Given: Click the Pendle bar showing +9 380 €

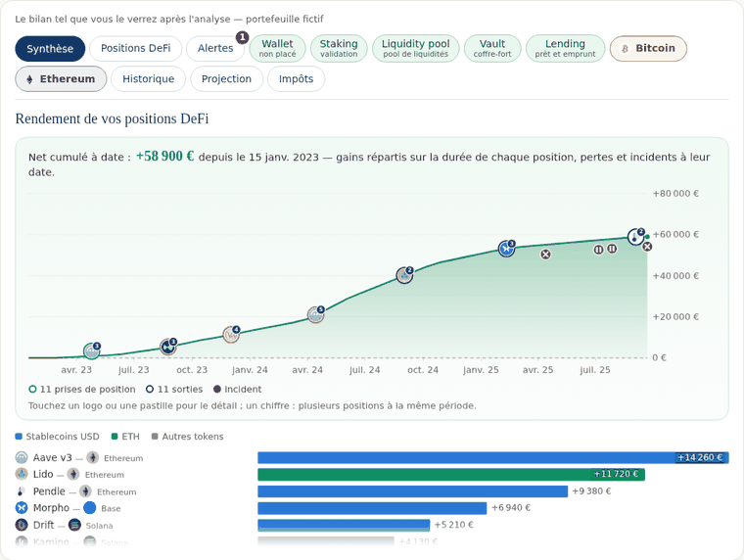Looking at the screenshot, I should coord(413,491).
